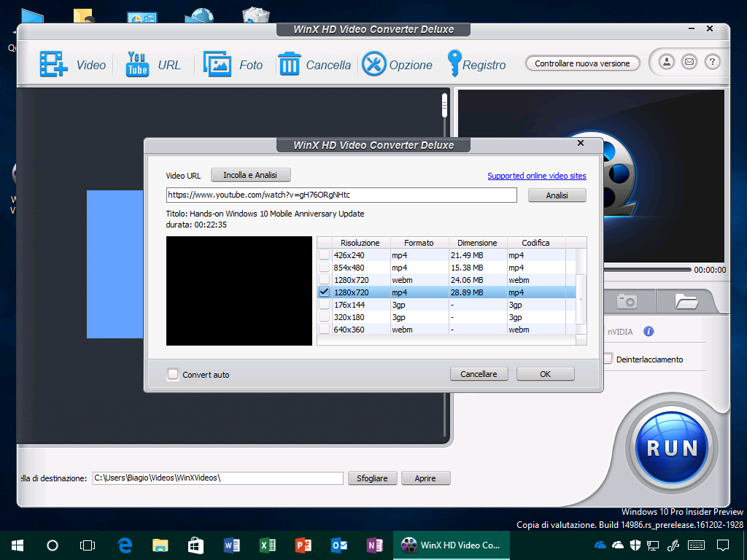Click the Dimensione column header
The width and height of the screenshot is (747, 560).
click(477, 242)
